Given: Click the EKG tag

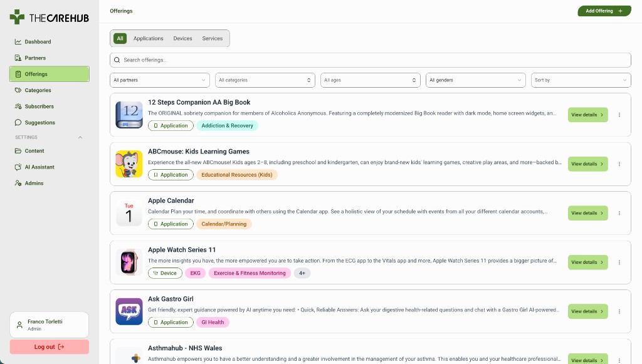Looking at the screenshot, I should pyautogui.click(x=196, y=273).
